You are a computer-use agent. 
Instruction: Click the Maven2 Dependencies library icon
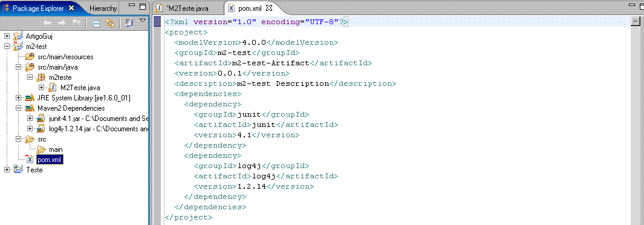pyautogui.click(x=30, y=108)
